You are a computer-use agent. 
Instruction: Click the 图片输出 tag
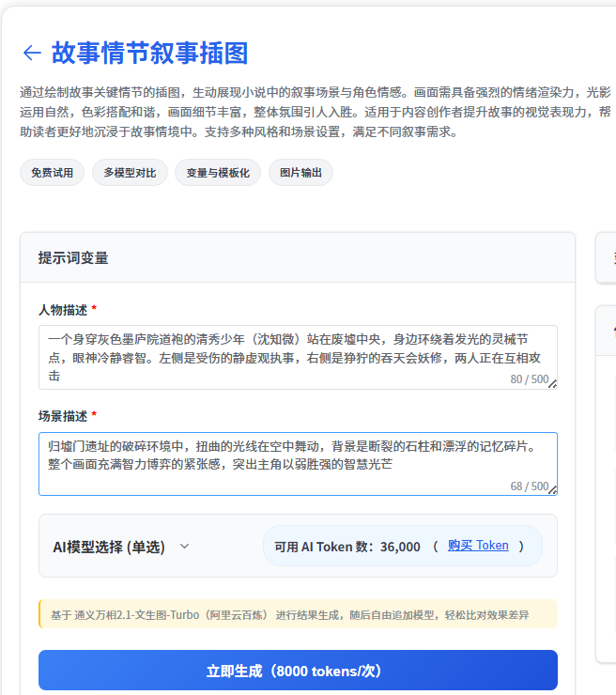tap(300, 173)
